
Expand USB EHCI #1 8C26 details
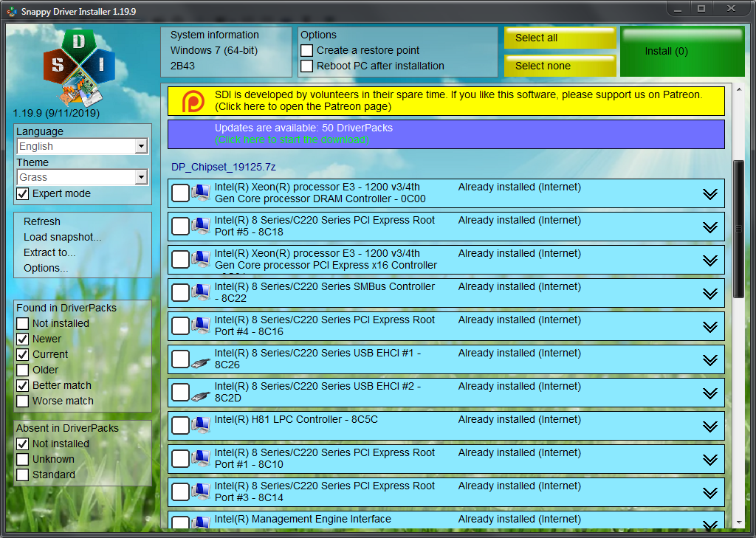(709, 360)
